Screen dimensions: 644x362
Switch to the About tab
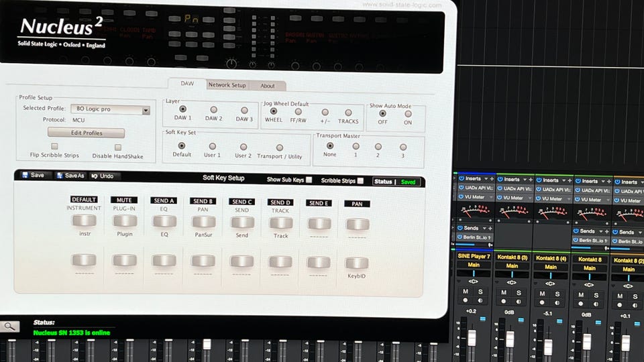point(268,86)
